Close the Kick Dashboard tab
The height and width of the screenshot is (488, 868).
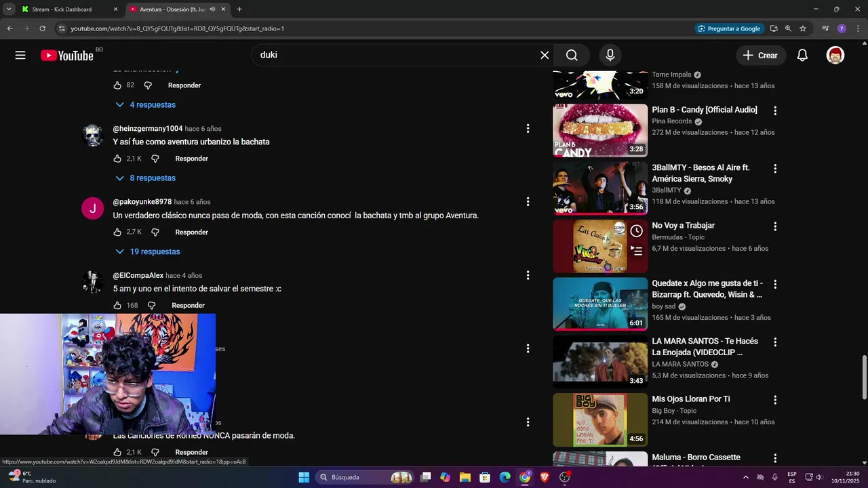point(115,9)
